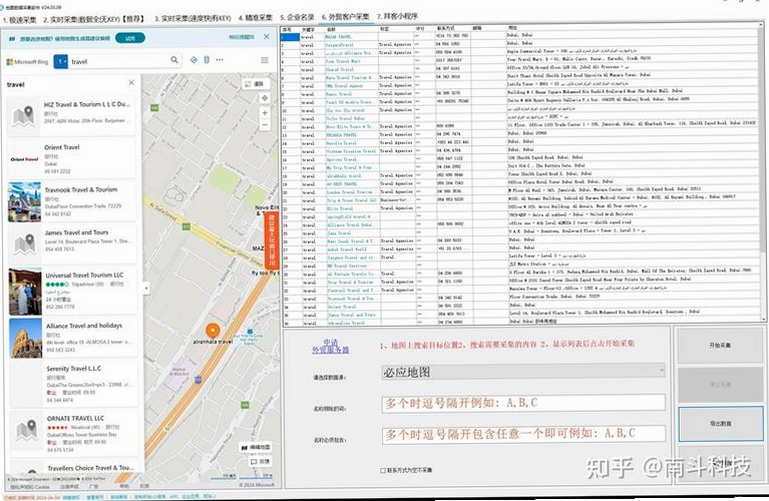Open the three-dots more options menu
This screenshot has width=769, height=501.
coord(219,60)
